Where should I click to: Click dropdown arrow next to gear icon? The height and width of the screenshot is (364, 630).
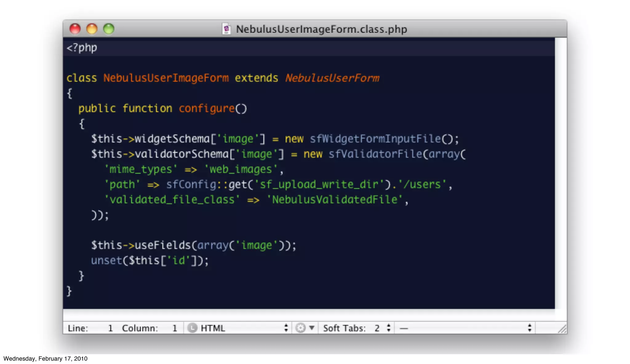pos(312,328)
